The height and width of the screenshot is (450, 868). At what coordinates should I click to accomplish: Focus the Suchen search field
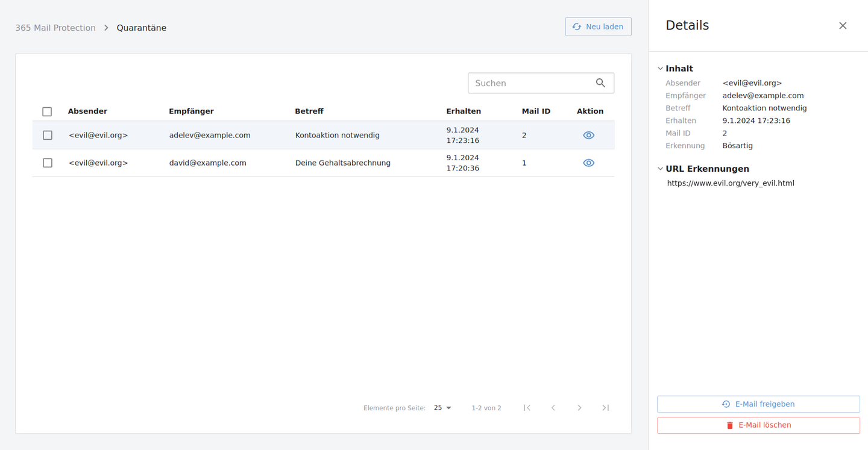(x=530, y=83)
